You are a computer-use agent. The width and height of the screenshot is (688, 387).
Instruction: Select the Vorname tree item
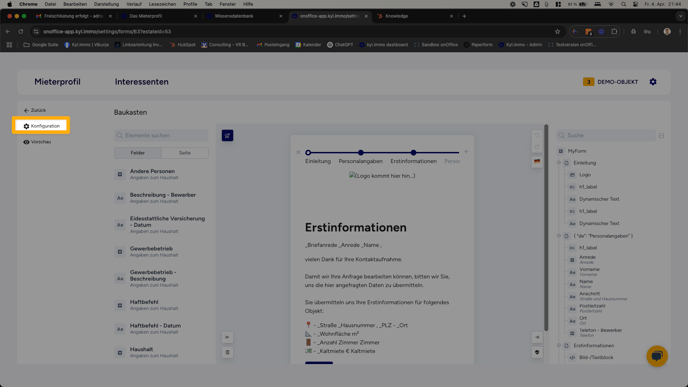pos(589,272)
